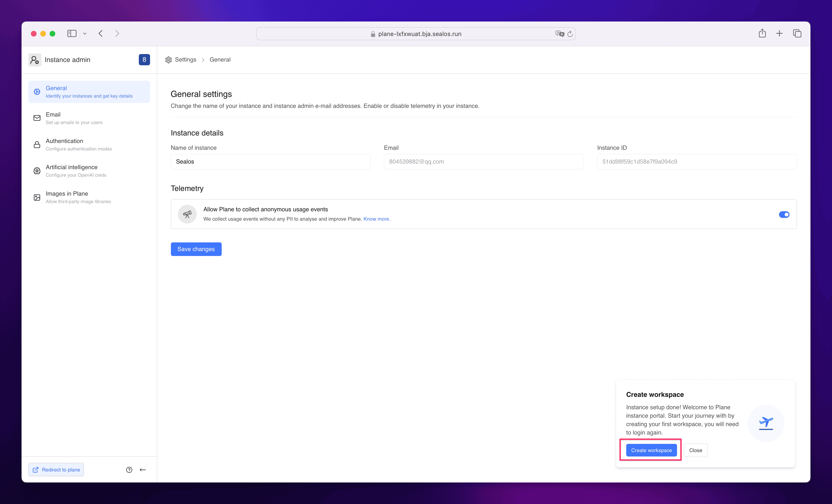This screenshot has width=832, height=504.
Task: Click the Settings breadcrumb link
Action: (x=185, y=60)
